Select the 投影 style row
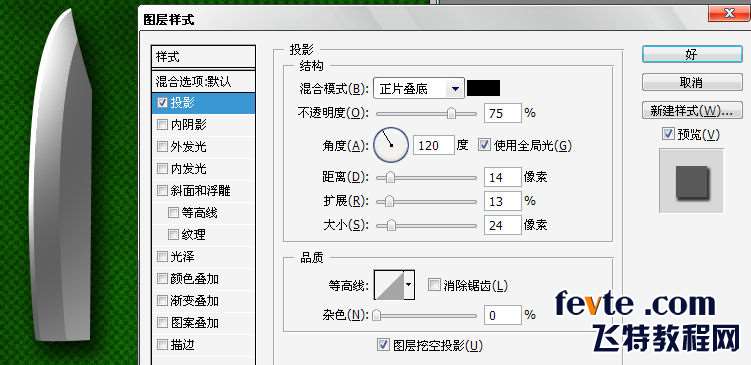Screen dimensions: 751x365 pyautogui.click(x=203, y=103)
